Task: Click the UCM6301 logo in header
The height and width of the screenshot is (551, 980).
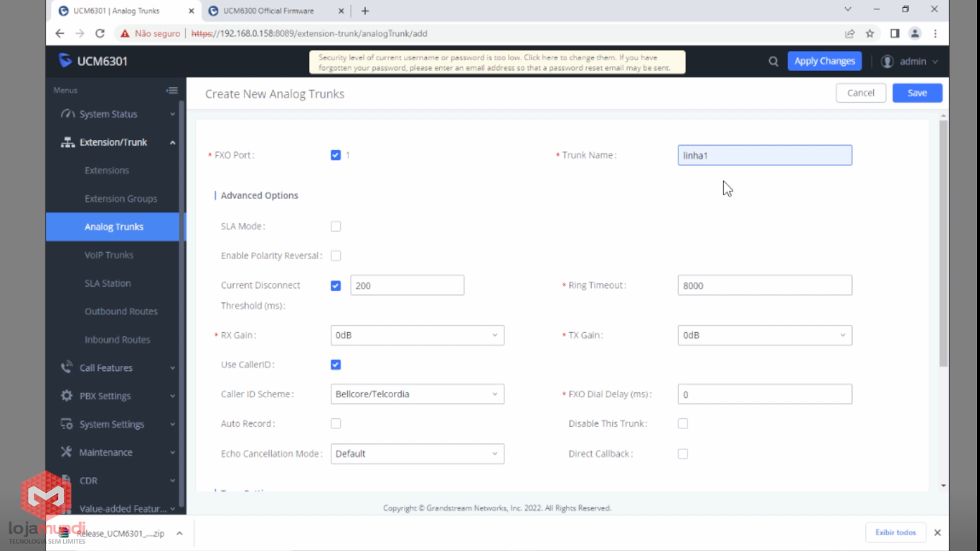Action: (x=93, y=61)
